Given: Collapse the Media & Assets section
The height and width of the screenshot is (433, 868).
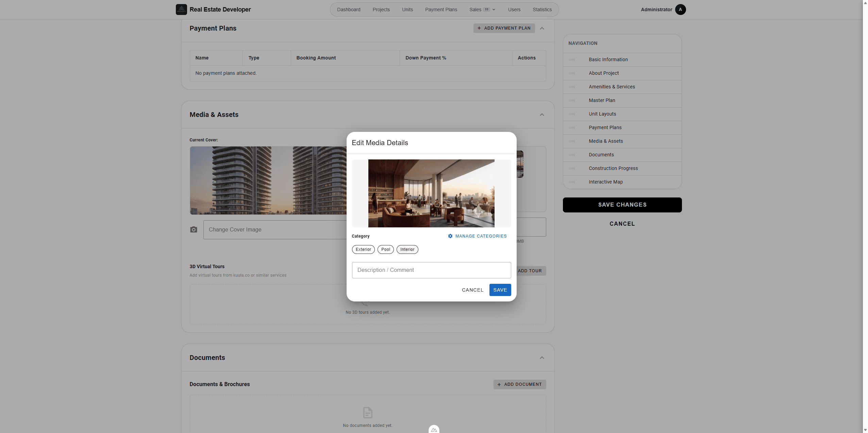Looking at the screenshot, I should 542,115.
